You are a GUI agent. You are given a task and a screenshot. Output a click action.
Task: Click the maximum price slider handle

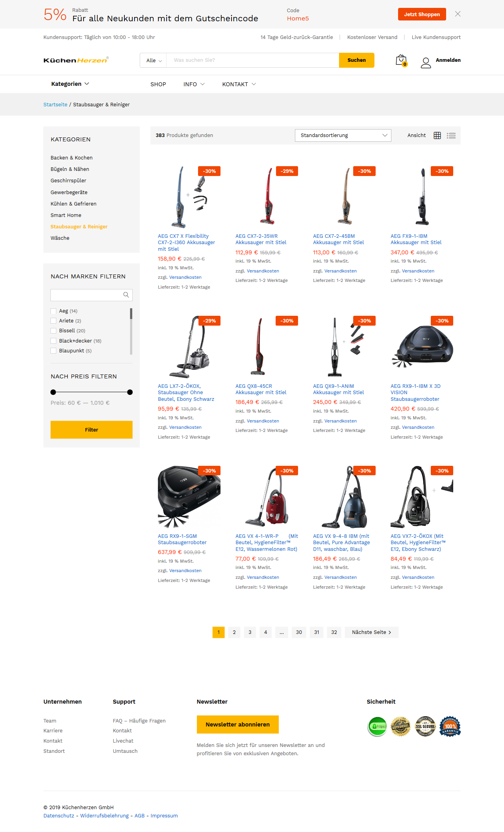point(130,392)
